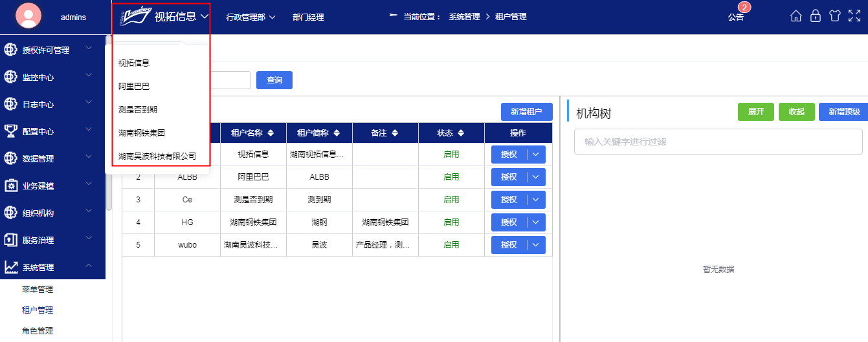Click the lock screen icon

816,16
